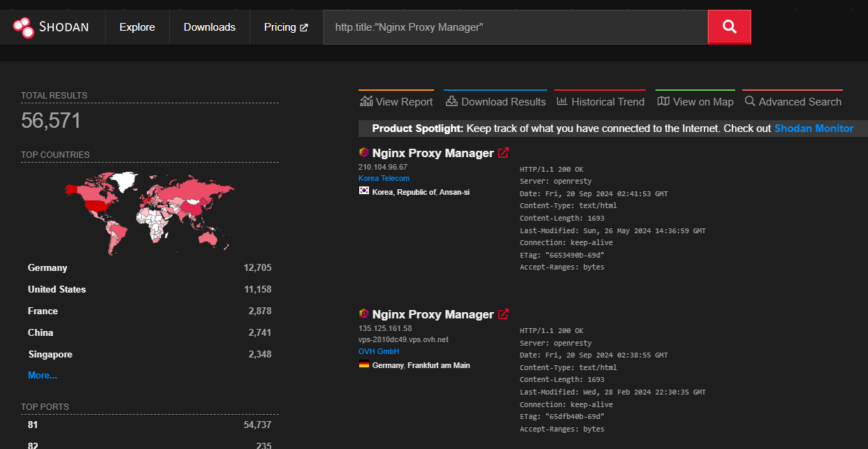This screenshot has width=868, height=449.
Task: Select Historical Trend tab
Action: click(600, 101)
